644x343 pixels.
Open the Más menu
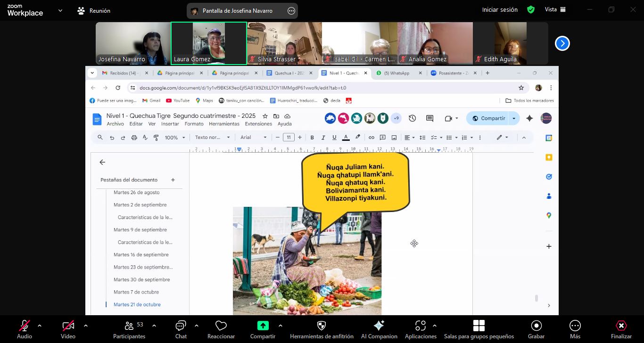(x=575, y=326)
